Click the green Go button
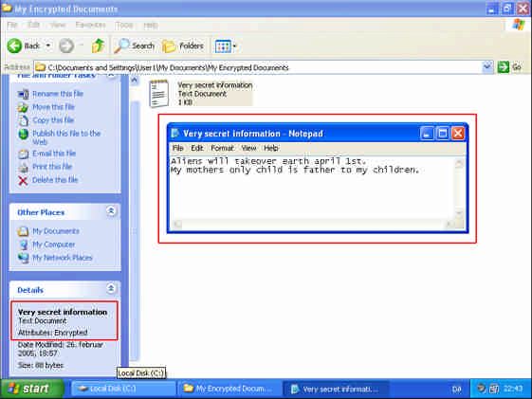The image size is (532, 399). tap(509, 67)
